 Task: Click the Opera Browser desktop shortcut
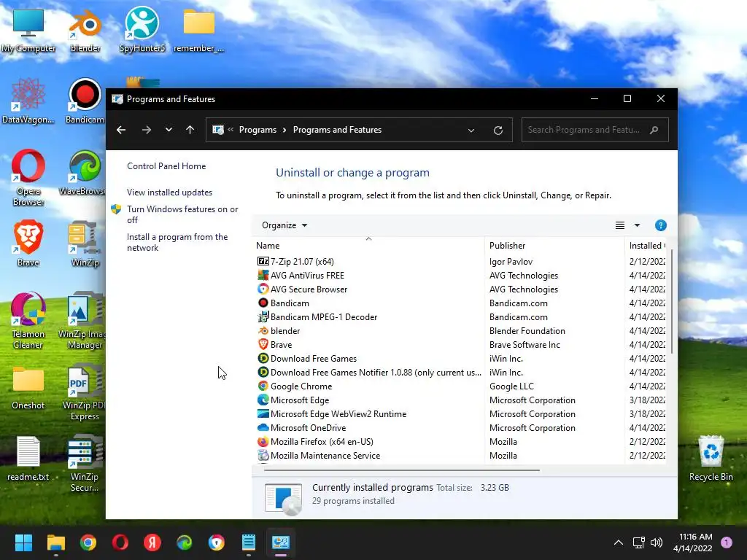point(28,178)
